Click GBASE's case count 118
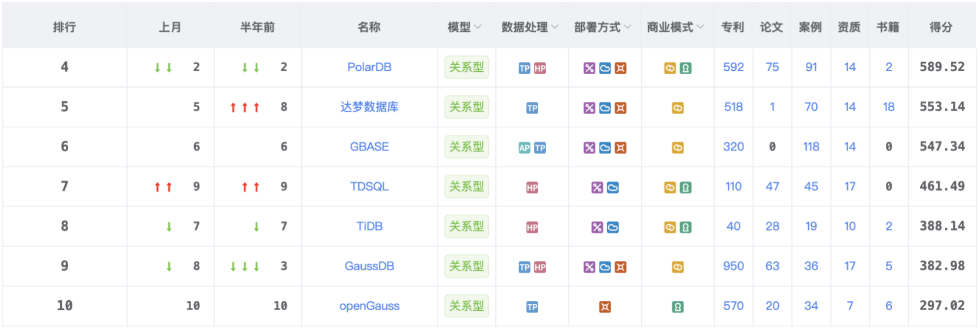The image size is (980, 332). pos(811,147)
